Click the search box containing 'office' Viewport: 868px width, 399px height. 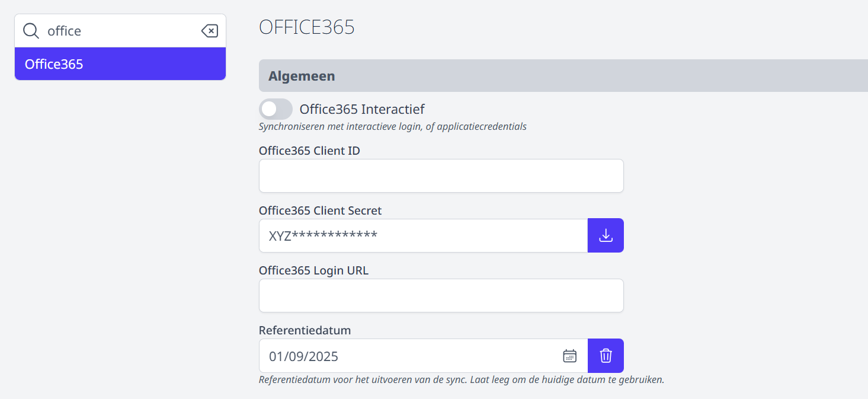[x=120, y=31]
